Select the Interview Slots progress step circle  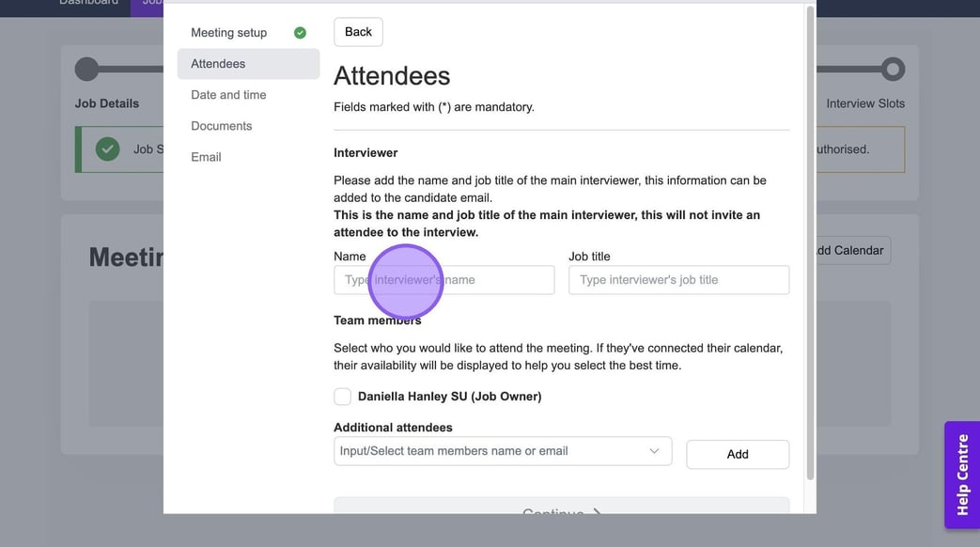tap(893, 69)
